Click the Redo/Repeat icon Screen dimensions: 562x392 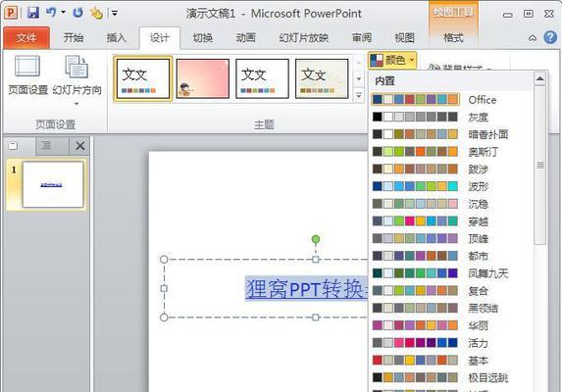click(x=77, y=13)
